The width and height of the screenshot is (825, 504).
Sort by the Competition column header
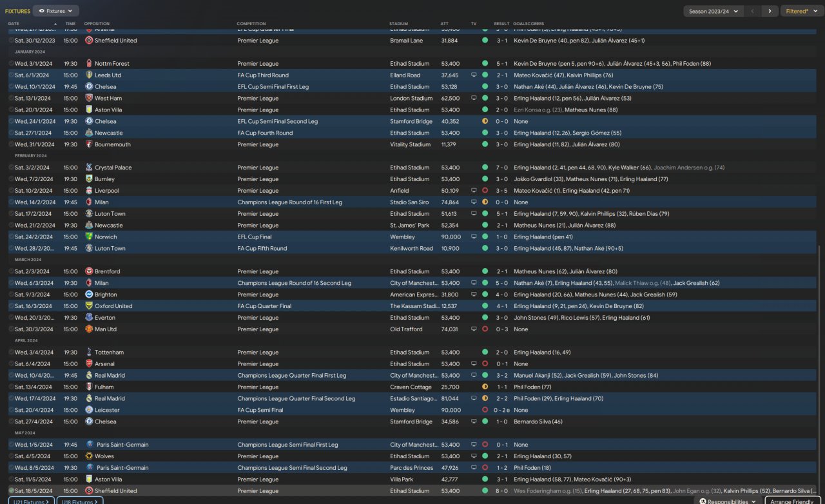(251, 24)
